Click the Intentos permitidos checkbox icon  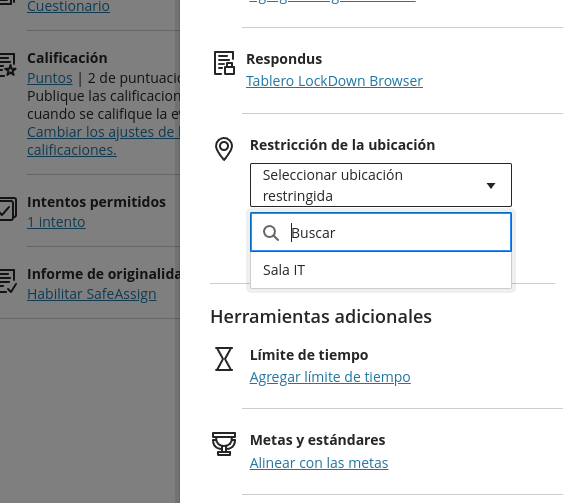(8, 209)
